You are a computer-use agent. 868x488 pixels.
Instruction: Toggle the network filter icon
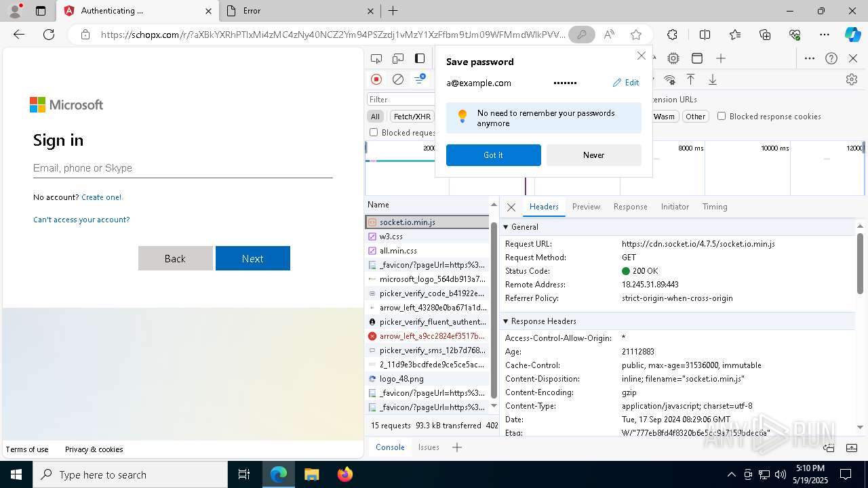point(420,79)
